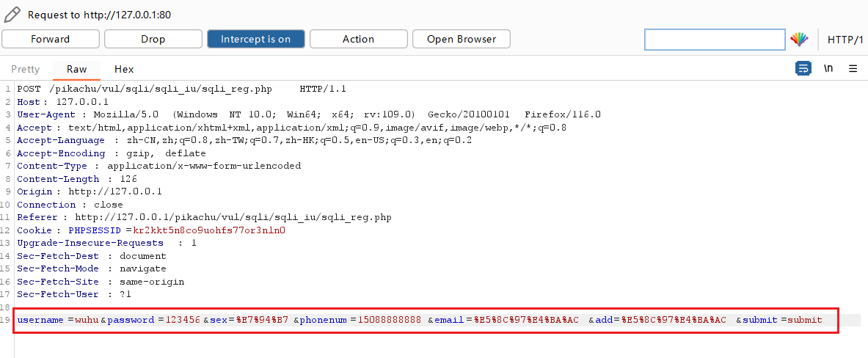Image resolution: width=868 pixels, height=358 pixels.
Task: Forward the intercepted request
Action: [x=51, y=40]
